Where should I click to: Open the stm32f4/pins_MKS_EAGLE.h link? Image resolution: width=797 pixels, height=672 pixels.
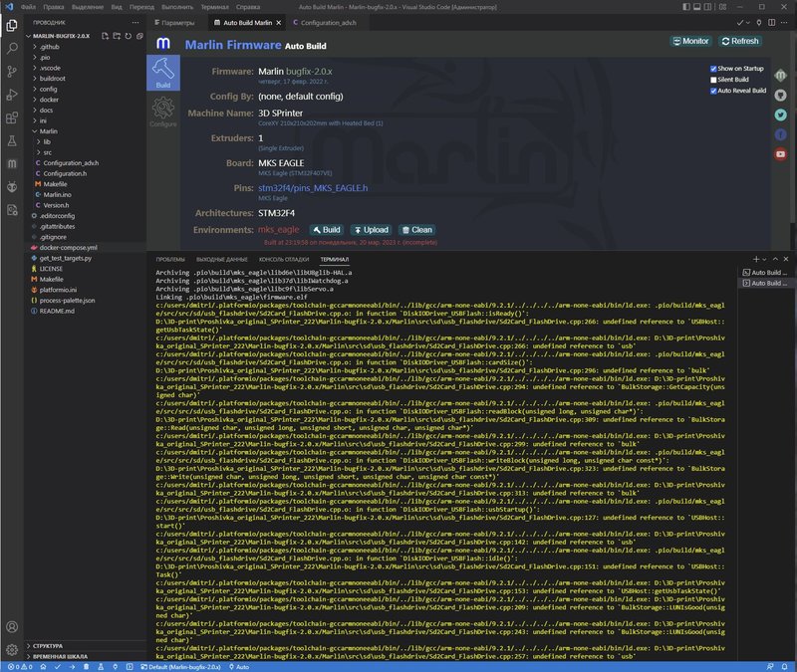point(313,188)
